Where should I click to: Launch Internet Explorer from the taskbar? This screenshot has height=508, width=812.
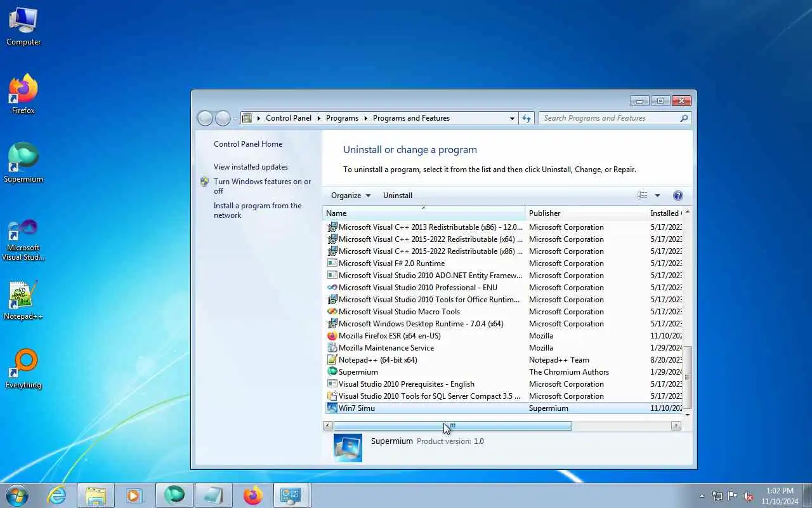57,495
